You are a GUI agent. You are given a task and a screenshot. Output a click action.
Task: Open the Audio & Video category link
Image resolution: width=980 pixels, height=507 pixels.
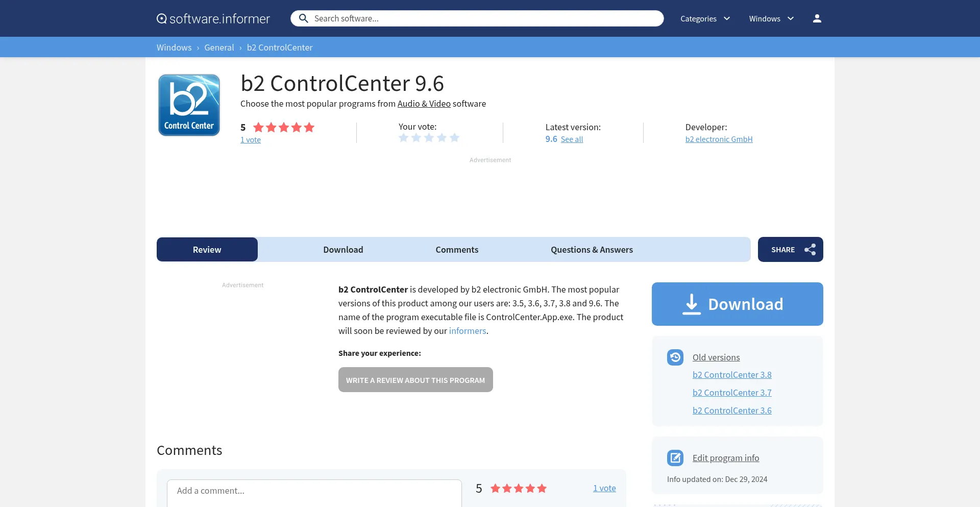click(x=424, y=103)
